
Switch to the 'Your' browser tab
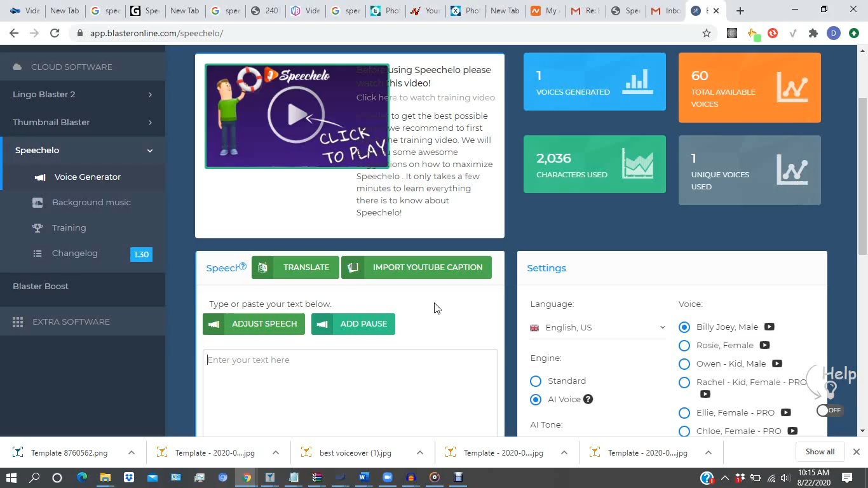point(424,11)
